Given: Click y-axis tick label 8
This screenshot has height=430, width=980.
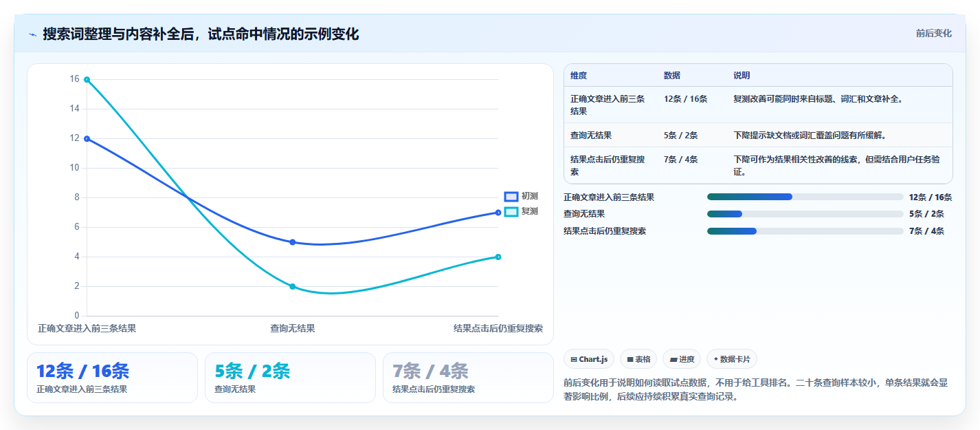Looking at the screenshot, I should click(x=77, y=197).
